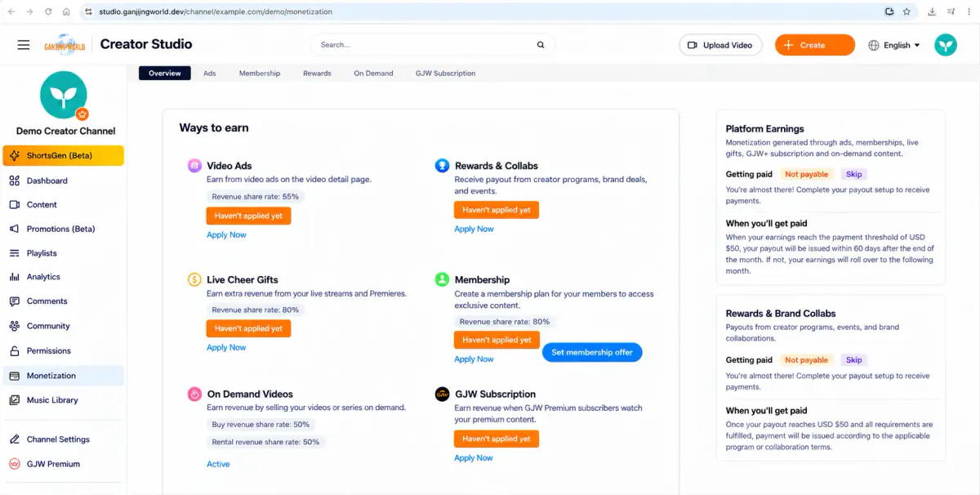The image size is (980, 495).
Task: Click the browser reload icon
Action: pos(48,11)
